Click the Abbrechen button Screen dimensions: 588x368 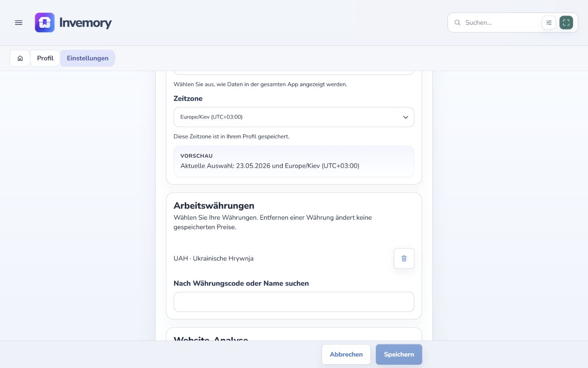(346, 354)
